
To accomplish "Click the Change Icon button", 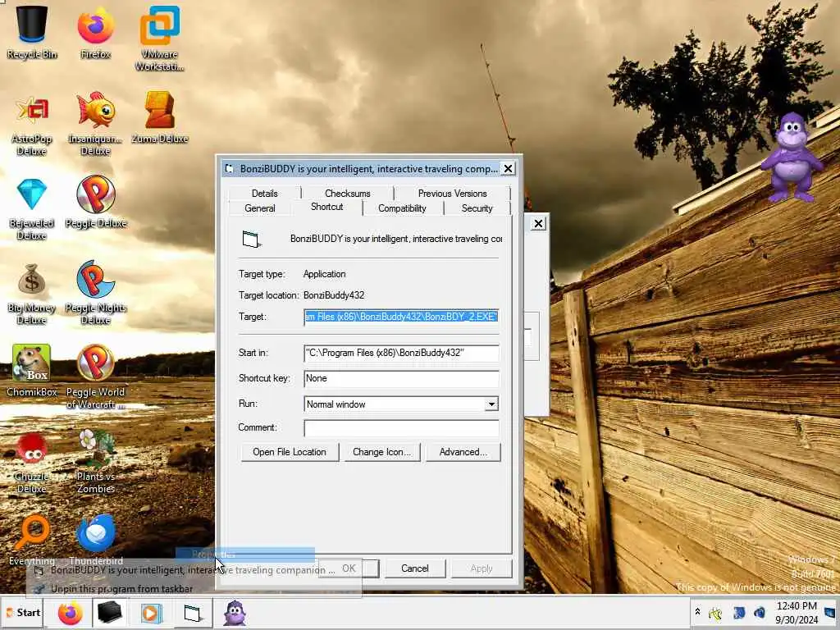I will 381,452.
